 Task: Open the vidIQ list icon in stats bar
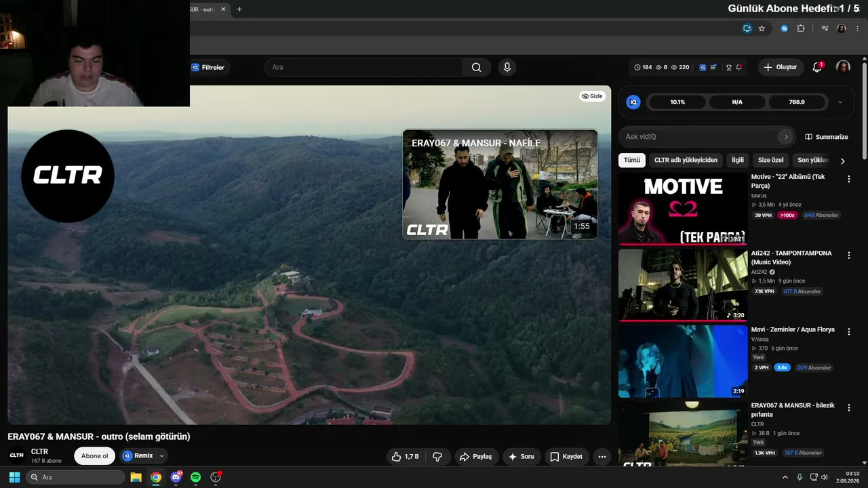pos(715,67)
